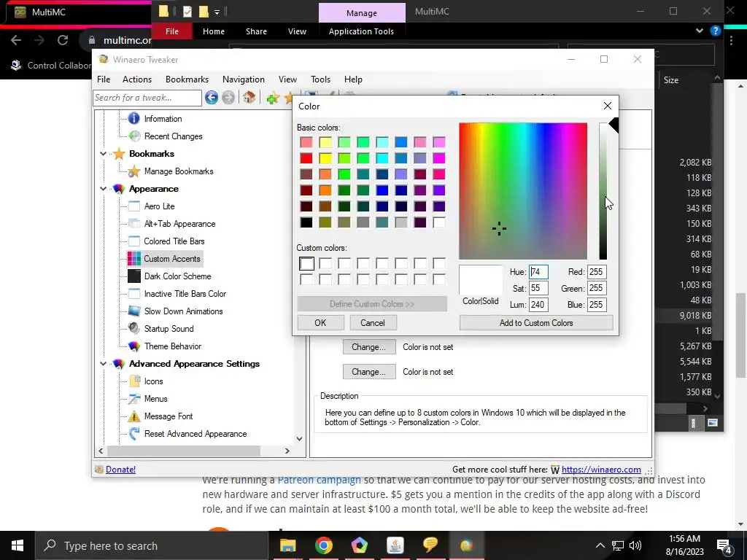Click the Blue value field
This screenshot has height=560, width=747.
point(597,305)
